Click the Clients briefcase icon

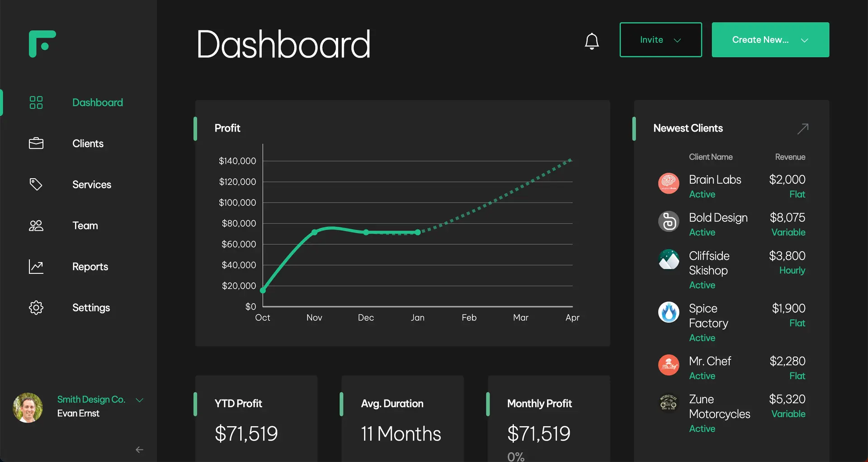(36, 143)
